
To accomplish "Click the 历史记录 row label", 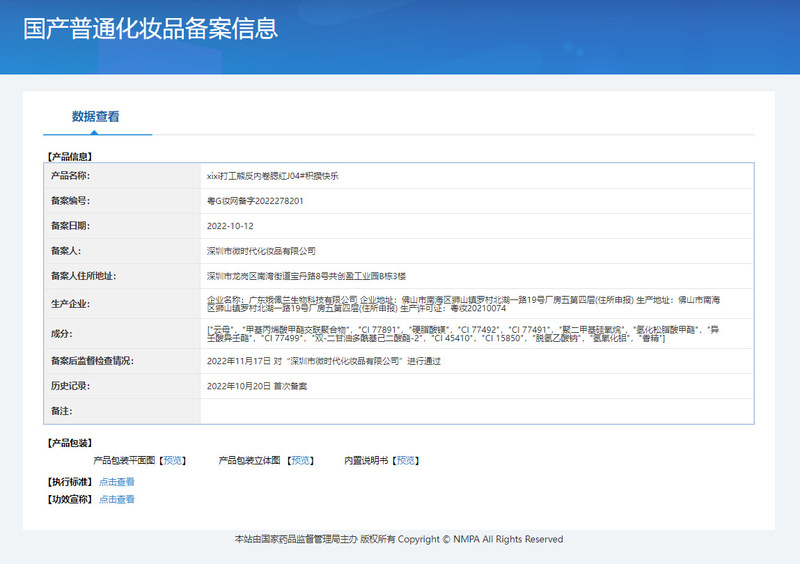I will (70, 386).
